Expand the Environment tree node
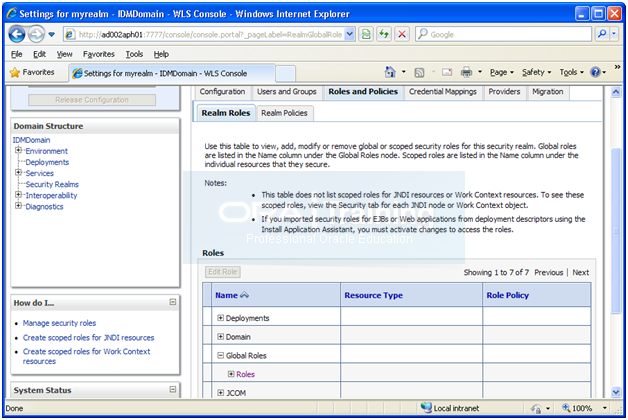The image size is (628, 420). 18,151
